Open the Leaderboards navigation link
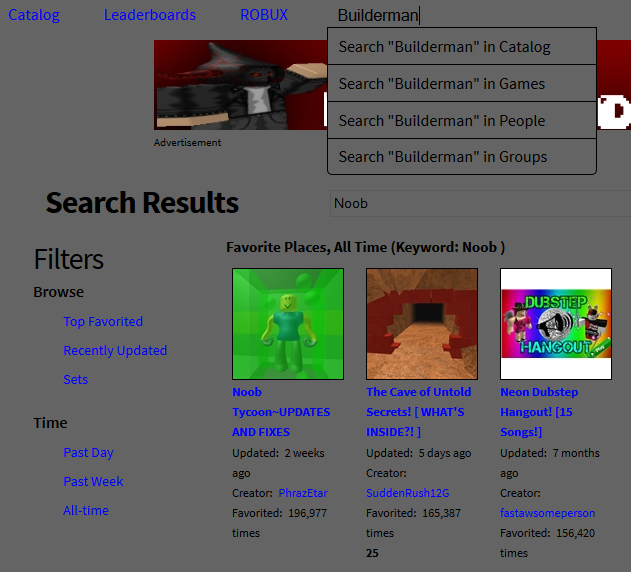 click(x=150, y=15)
